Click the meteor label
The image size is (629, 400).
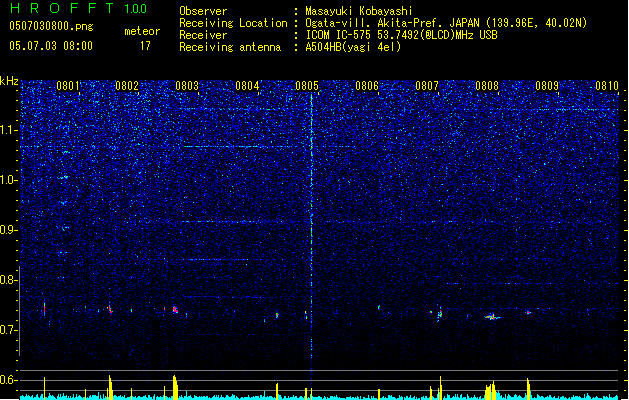click(142, 31)
